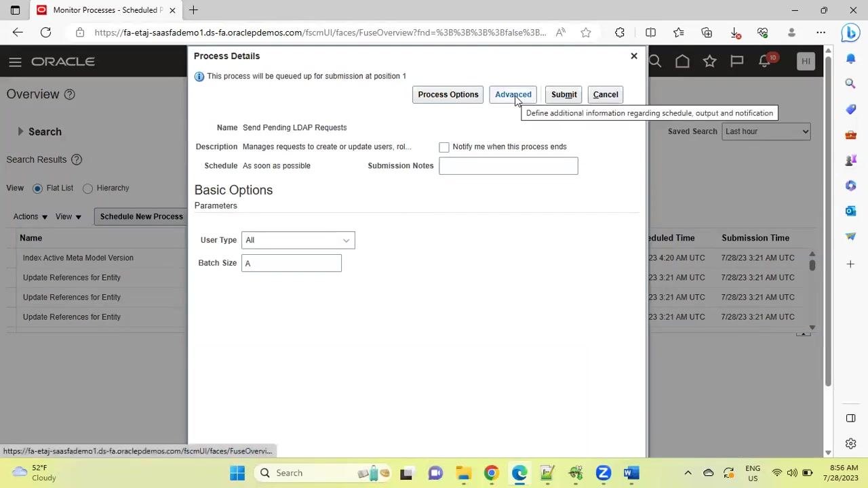Open the notifications bell icon
Image resolution: width=868 pixels, height=488 pixels.
[x=765, y=62]
